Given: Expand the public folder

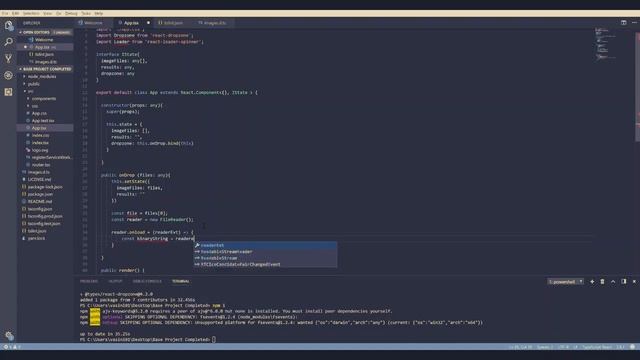Looking at the screenshot, I should click(x=33, y=84).
